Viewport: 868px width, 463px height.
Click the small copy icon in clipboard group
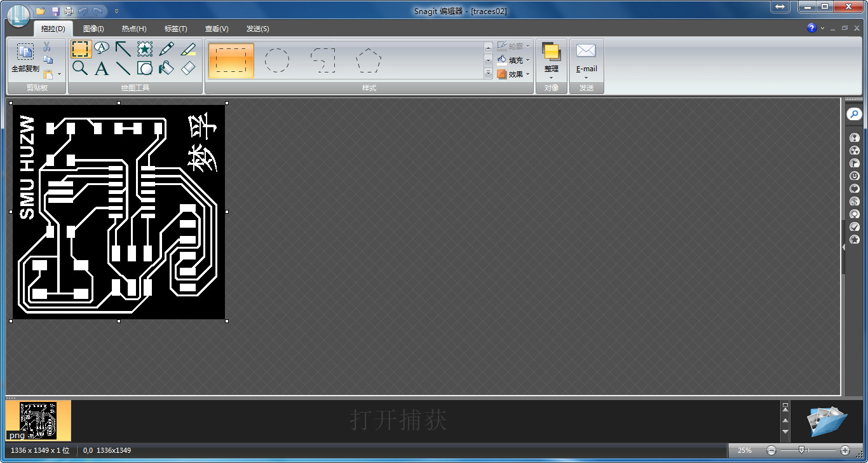[x=48, y=60]
